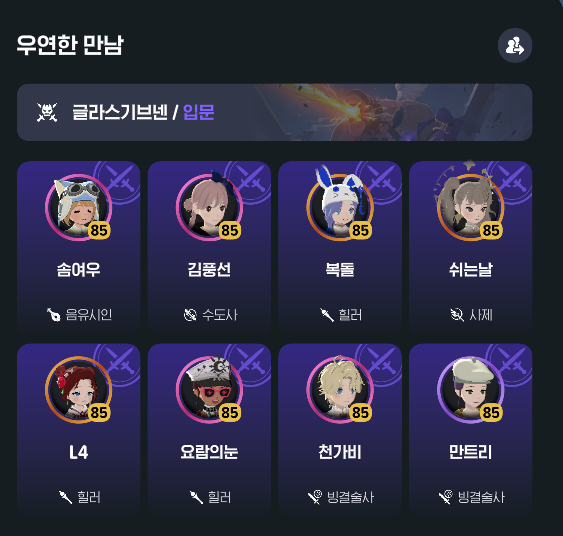Viewport: 563px width, 536px height.
Task: Select 복돌's bunny-hat avatar
Action: pos(340,207)
